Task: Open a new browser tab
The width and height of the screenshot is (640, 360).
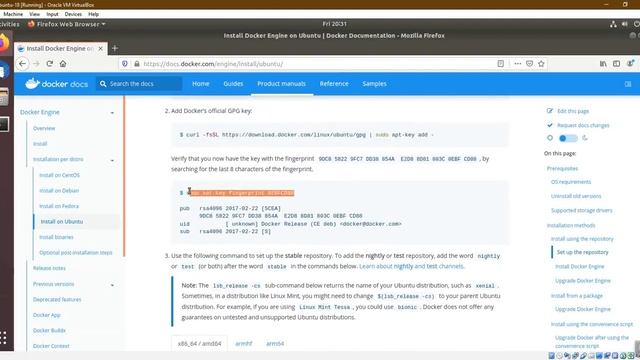Action: click(115, 48)
